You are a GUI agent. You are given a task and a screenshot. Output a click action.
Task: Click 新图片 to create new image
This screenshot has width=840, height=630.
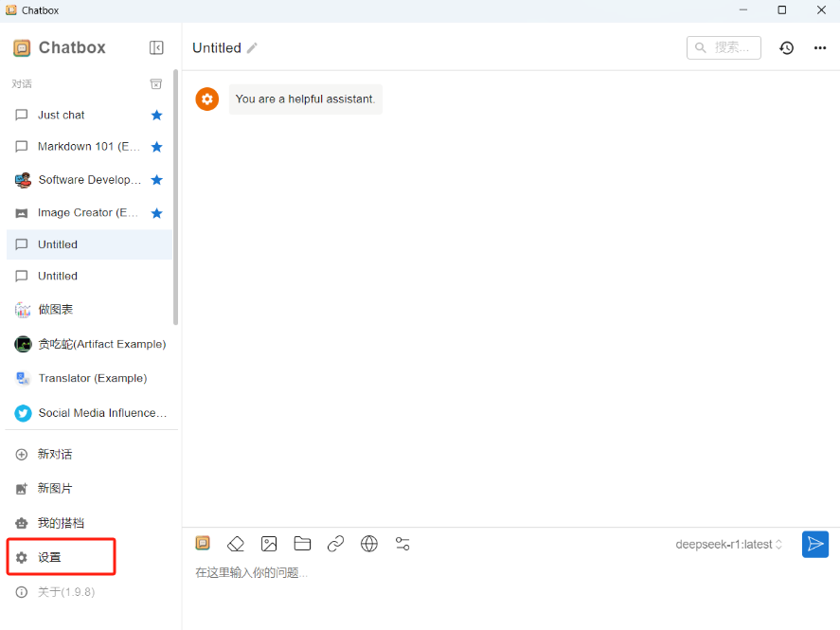pos(55,488)
